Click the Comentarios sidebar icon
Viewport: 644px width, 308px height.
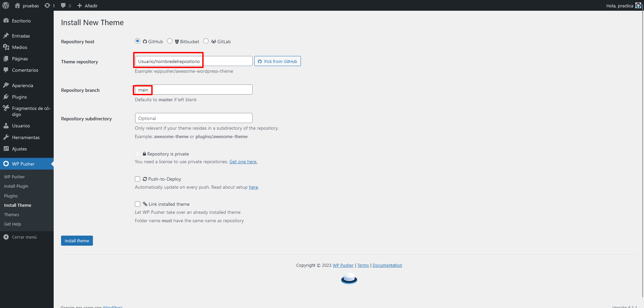(6, 70)
